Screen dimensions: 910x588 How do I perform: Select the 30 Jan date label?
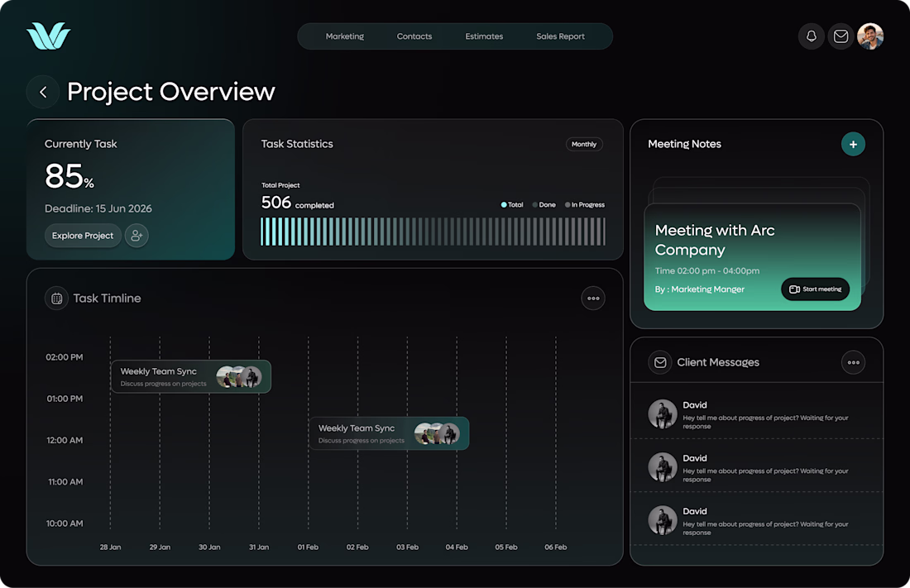(209, 547)
